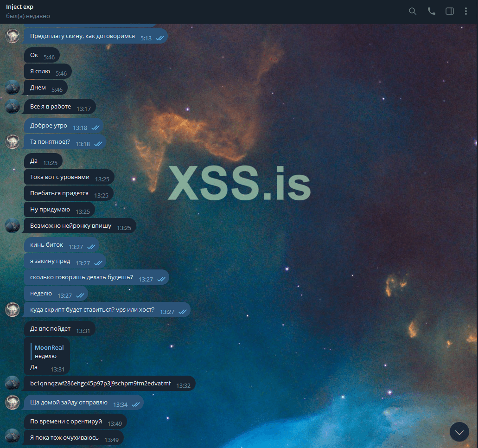Toggle the right side info panel
478x448 pixels.
[x=450, y=11]
